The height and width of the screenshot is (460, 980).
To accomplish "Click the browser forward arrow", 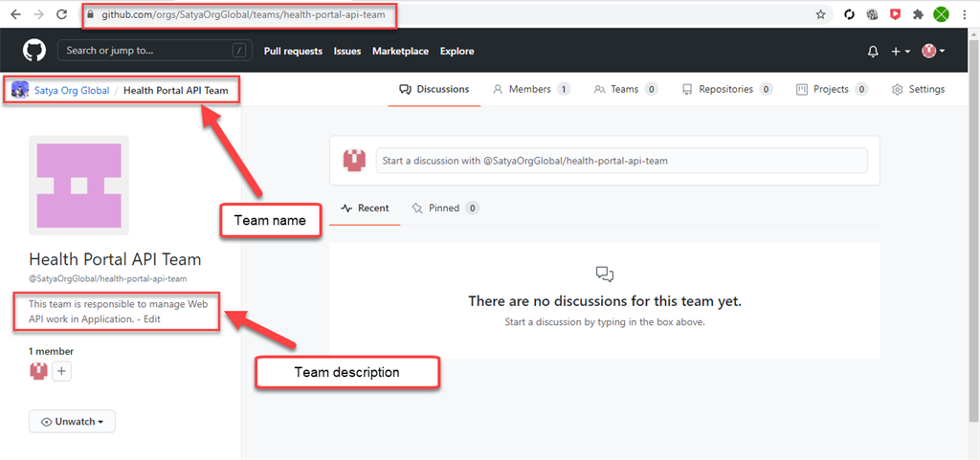I will tap(38, 14).
